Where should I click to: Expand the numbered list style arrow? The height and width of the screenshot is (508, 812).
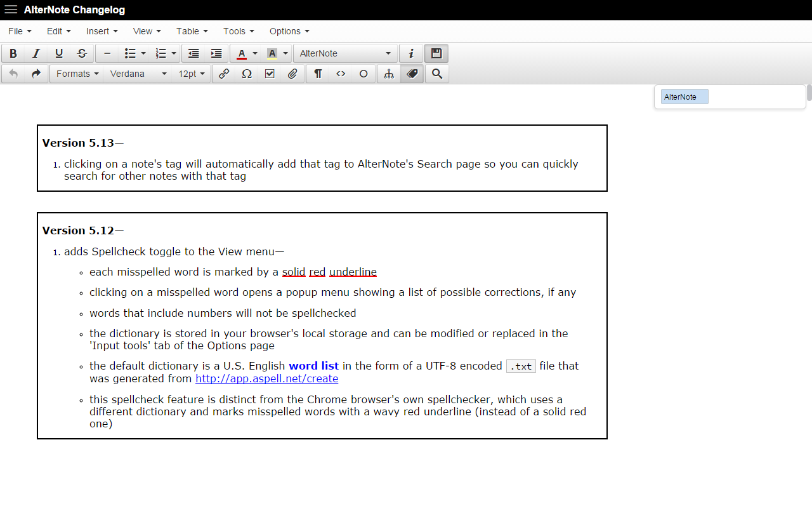(174, 53)
